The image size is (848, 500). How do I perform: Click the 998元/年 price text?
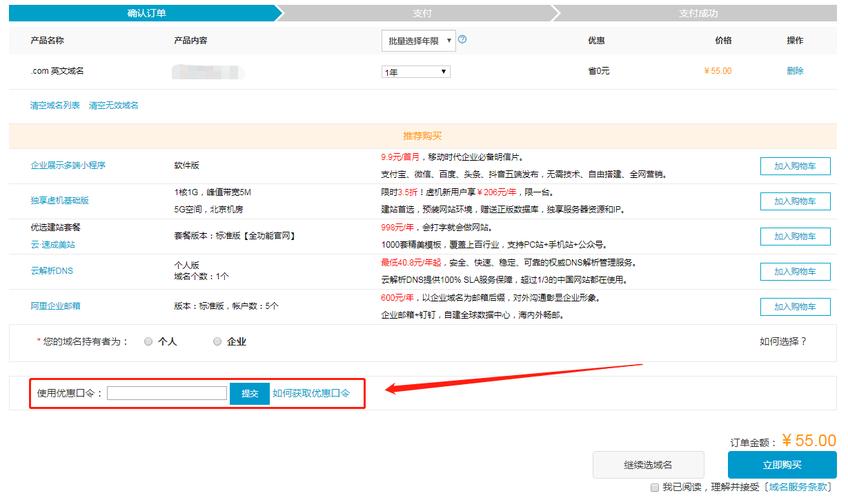pos(398,227)
